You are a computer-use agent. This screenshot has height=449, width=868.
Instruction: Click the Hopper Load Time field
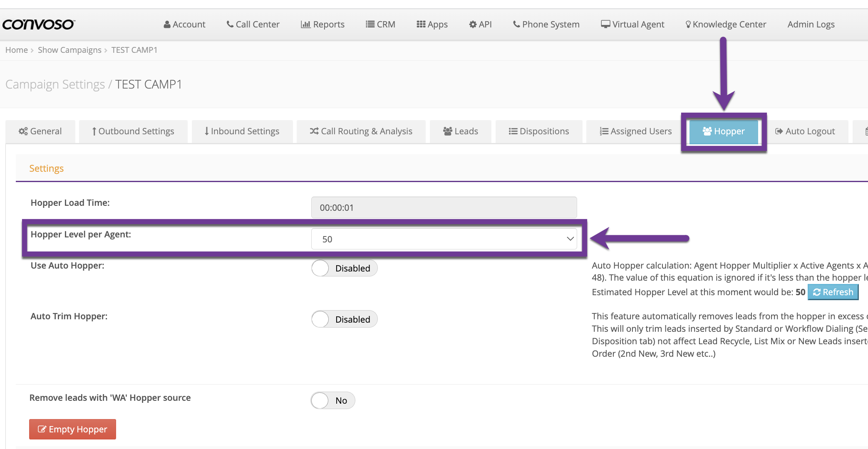coord(444,207)
